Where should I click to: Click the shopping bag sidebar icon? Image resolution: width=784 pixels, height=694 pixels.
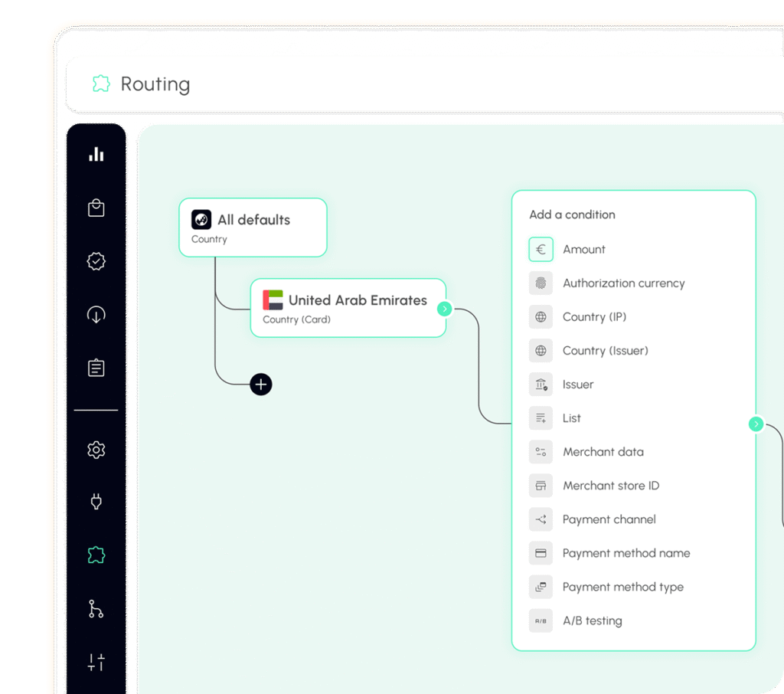96,208
